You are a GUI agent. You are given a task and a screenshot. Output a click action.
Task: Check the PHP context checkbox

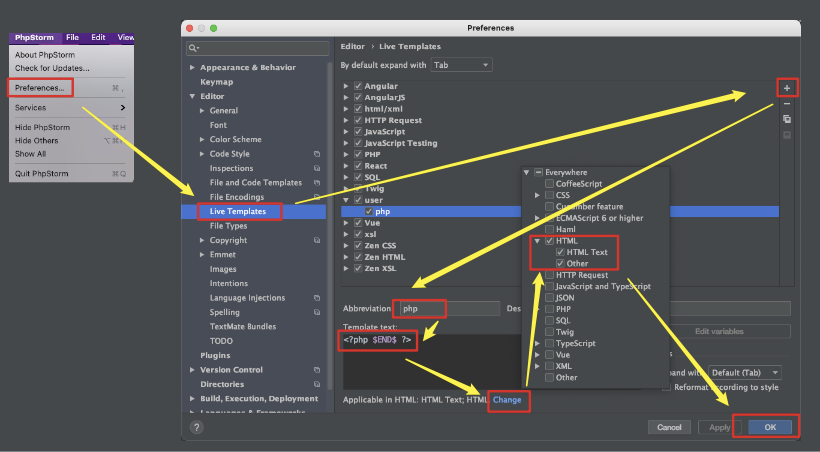point(549,309)
